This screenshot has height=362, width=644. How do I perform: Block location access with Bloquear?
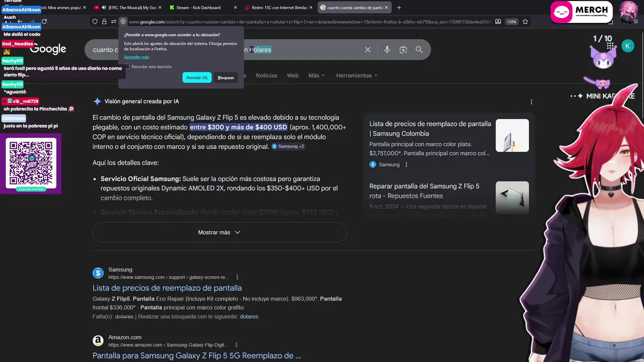pyautogui.click(x=226, y=77)
